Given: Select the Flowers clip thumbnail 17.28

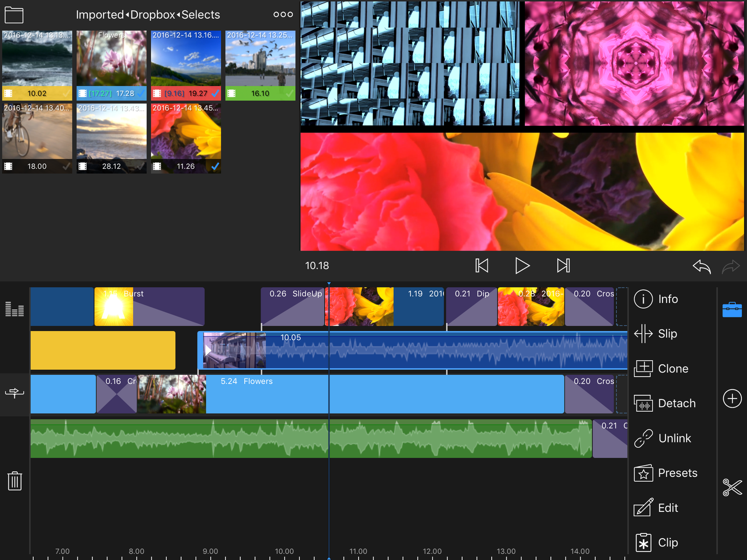Looking at the screenshot, I should click(112, 65).
